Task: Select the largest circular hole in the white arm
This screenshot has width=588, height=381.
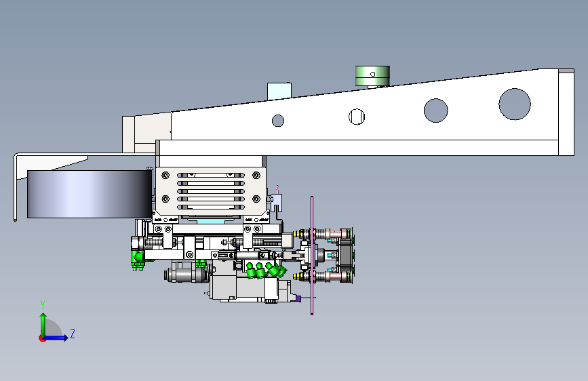Action: (x=515, y=104)
